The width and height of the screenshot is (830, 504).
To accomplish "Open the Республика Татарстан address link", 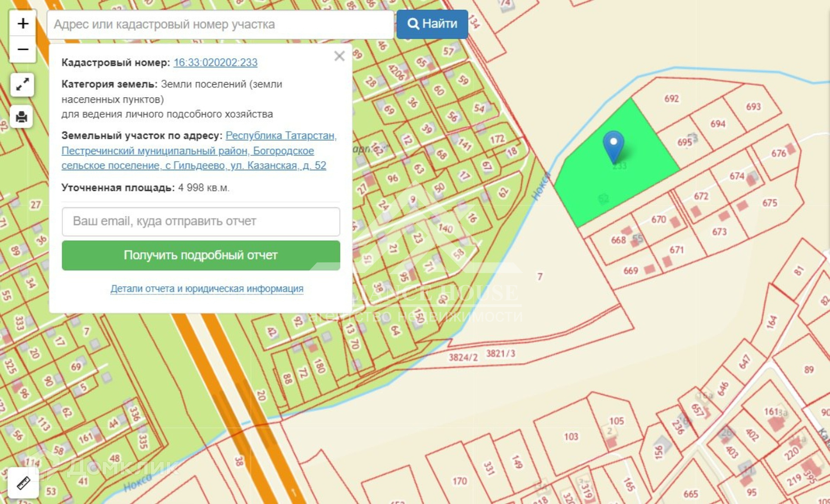I will 281,136.
